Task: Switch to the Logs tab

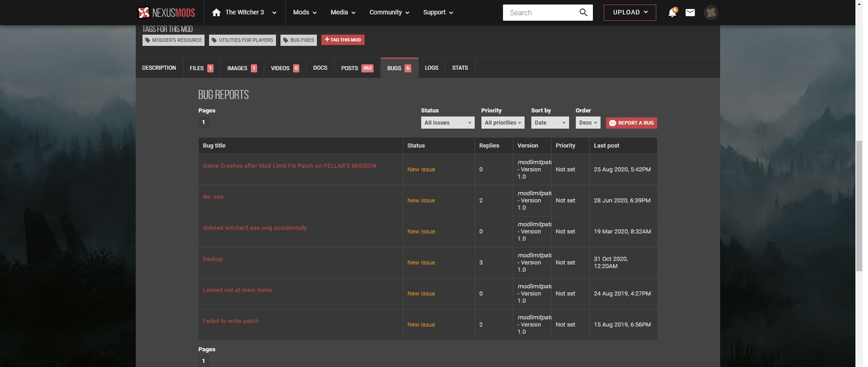Action: point(432,68)
